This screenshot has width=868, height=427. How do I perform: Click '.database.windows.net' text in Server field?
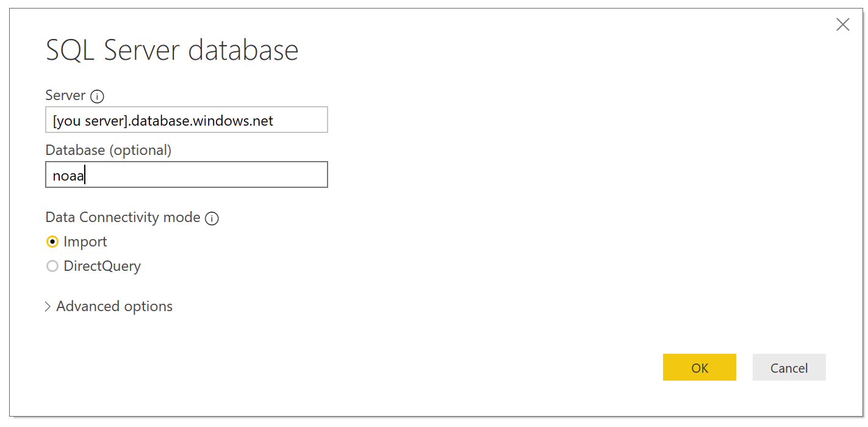pos(201,121)
